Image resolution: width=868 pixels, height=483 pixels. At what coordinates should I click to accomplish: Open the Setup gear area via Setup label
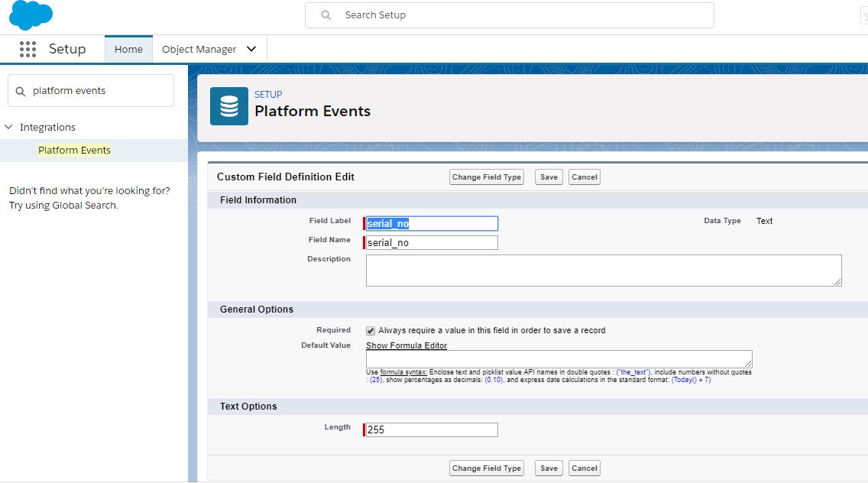[x=66, y=49]
